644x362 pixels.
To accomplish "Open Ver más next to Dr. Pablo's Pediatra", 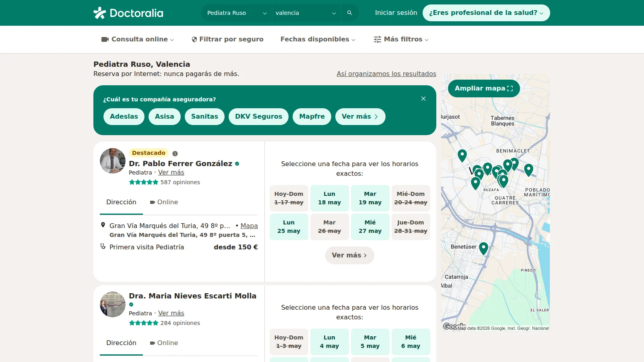I will (171, 173).
